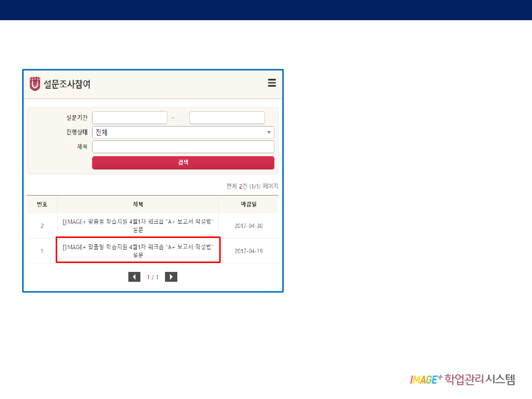Expand the 진행상태 dropdown showing 전체
The width and height of the screenshot is (532, 399).
[183, 133]
